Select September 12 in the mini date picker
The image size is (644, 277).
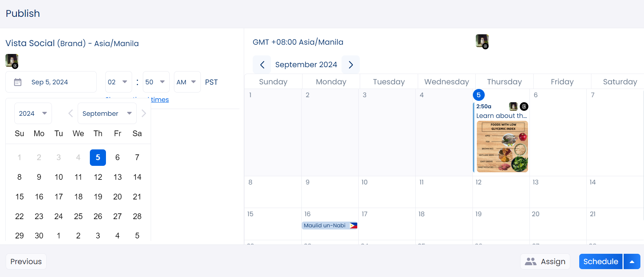pyautogui.click(x=98, y=177)
